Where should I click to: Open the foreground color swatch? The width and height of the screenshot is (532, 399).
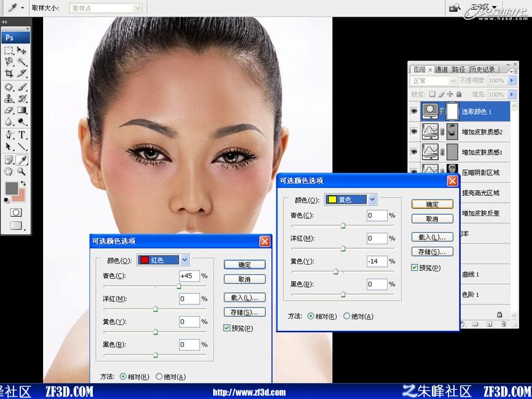[12, 188]
